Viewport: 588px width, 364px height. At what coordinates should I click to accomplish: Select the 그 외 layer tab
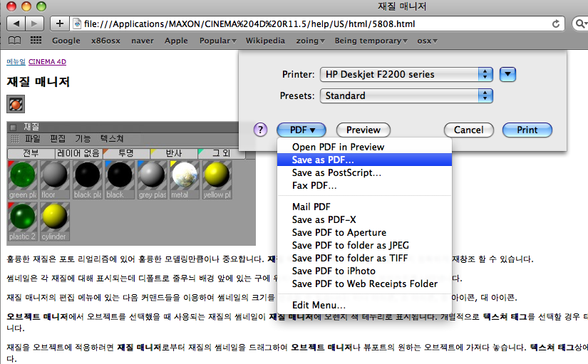221,153
